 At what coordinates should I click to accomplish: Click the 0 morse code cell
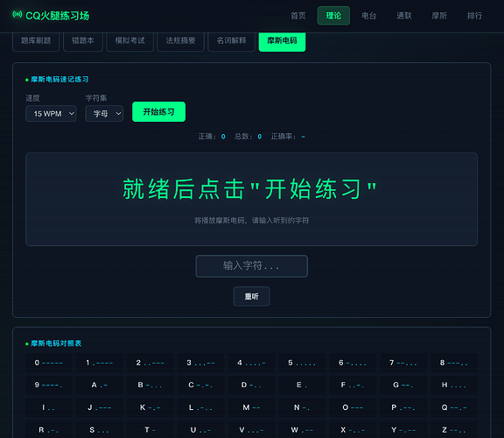coord(48,363)
